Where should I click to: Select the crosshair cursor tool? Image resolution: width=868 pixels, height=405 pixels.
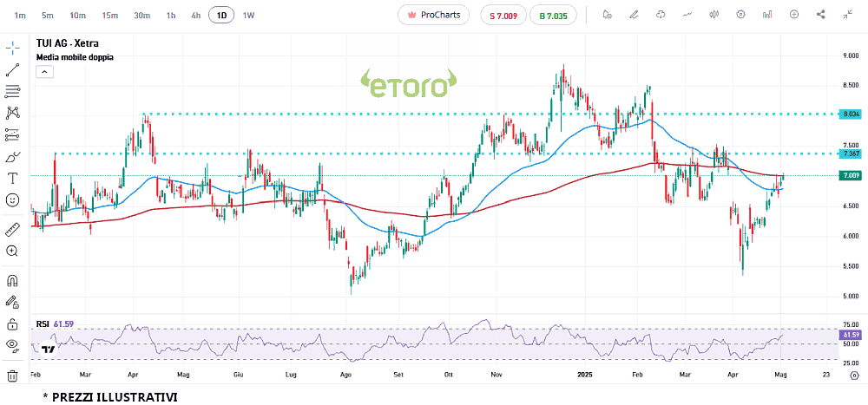tap(12, 48)
